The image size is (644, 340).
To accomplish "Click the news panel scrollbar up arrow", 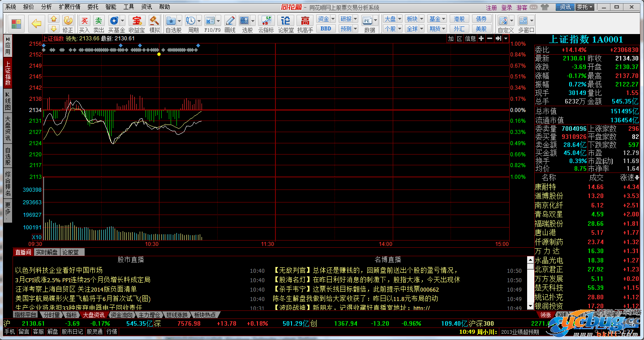I will [x=530, y=259].
